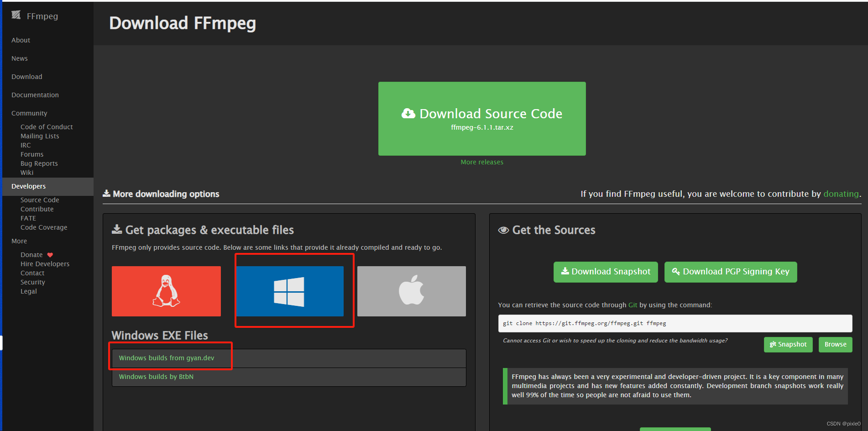Click the Browse button
Screen dimensions: 868x431
(835, 344)
